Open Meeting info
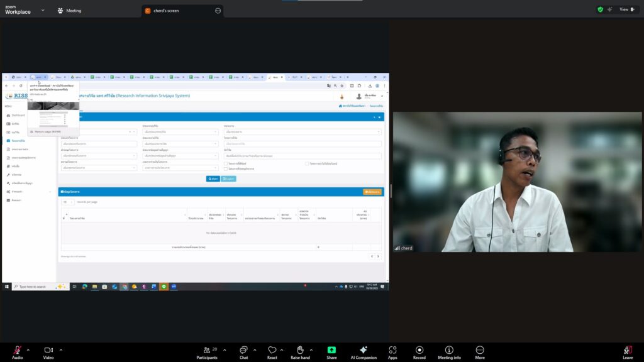644x362 pixels. 449,350
